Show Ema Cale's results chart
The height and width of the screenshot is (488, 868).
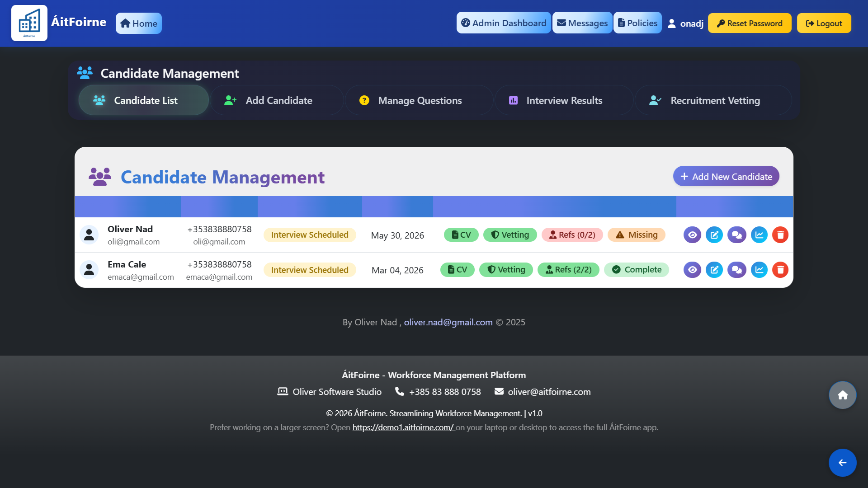759,270
